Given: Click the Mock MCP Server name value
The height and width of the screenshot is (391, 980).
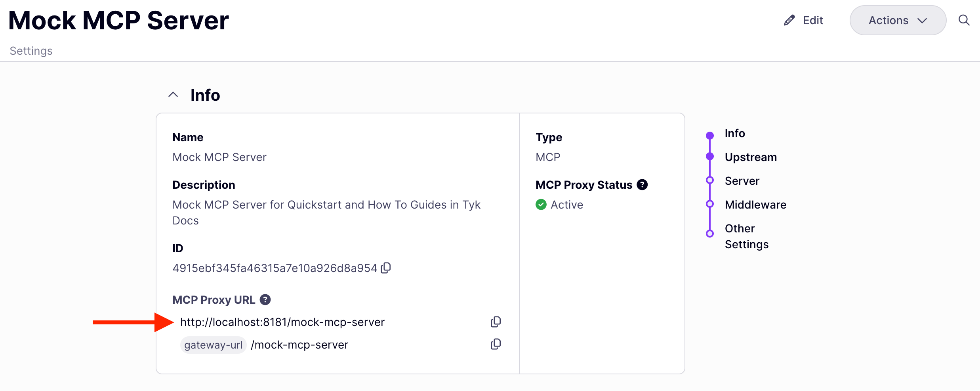Looking at the screenshot, I should click(219, 157).
